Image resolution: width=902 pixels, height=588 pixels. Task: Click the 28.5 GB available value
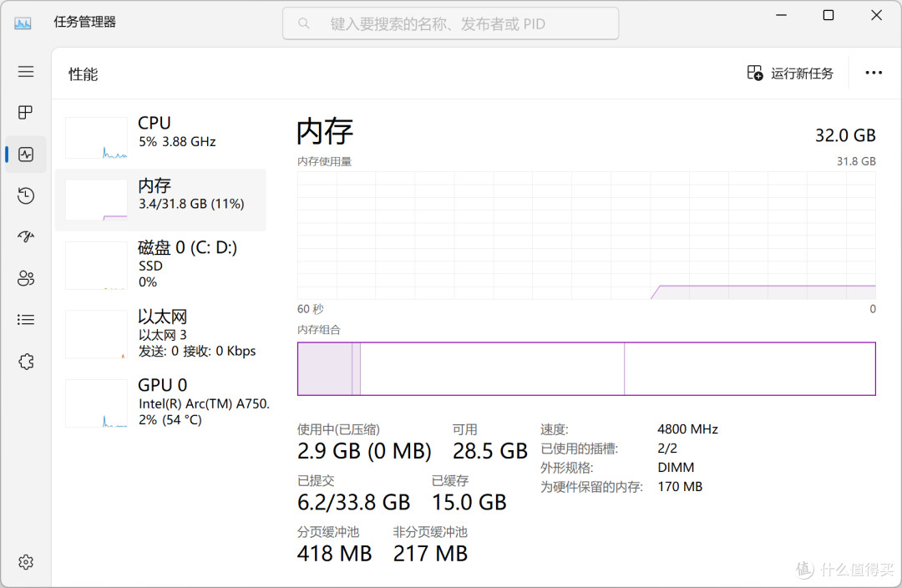pyautogui.click(x=489, y=451)
